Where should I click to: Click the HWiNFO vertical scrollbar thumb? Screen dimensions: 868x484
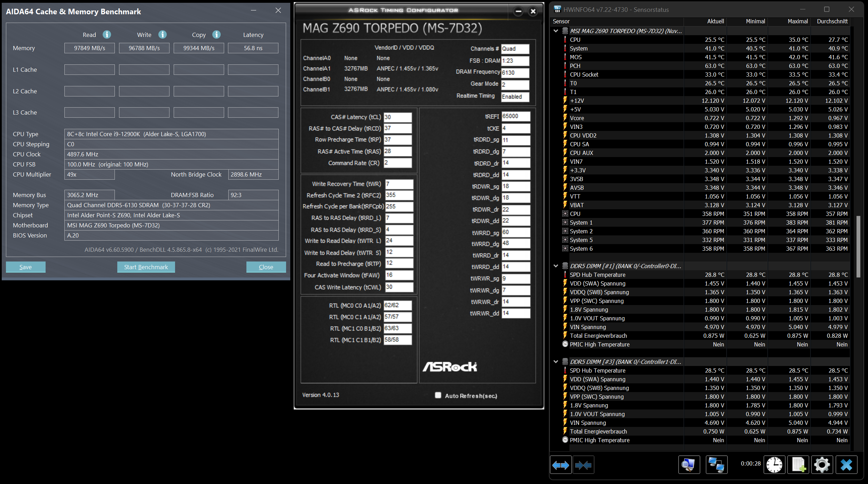click(858, 246)
